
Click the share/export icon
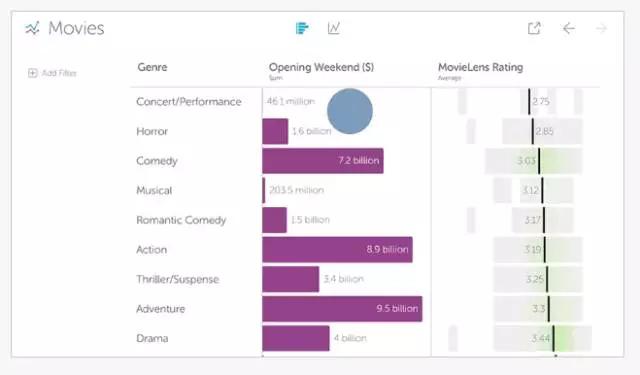[x=534, y=28]
